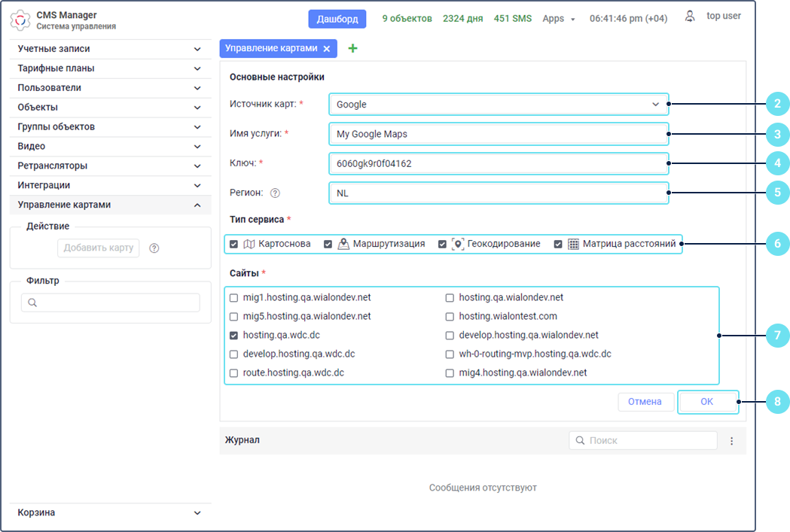Click the CMS Manager logo icon
790x532 pixels.
pyautogui.click(x=20, y=20)
